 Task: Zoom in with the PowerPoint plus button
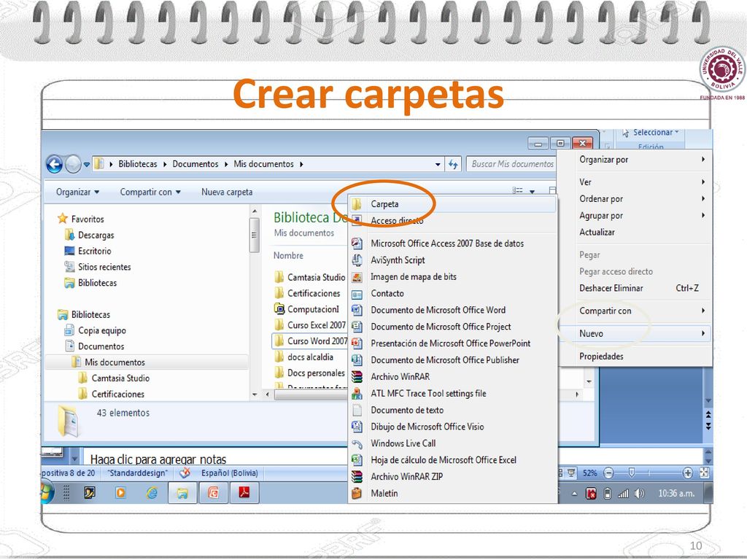point(687,472)
